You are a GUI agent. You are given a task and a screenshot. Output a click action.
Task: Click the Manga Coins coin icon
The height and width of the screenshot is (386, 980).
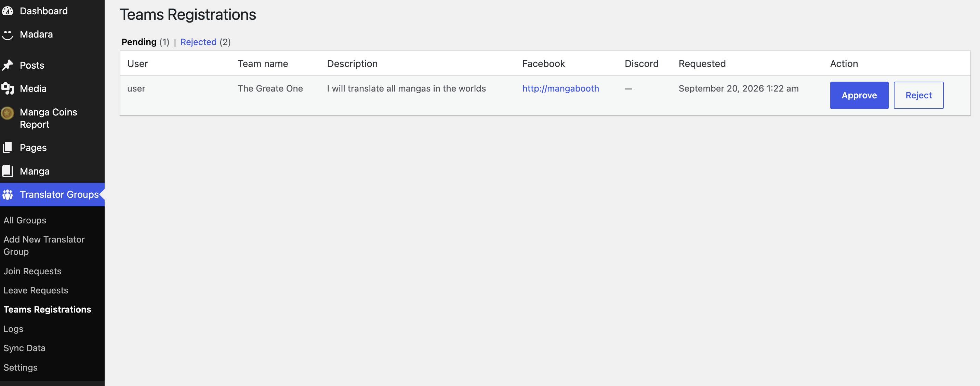tap(8, 112)
